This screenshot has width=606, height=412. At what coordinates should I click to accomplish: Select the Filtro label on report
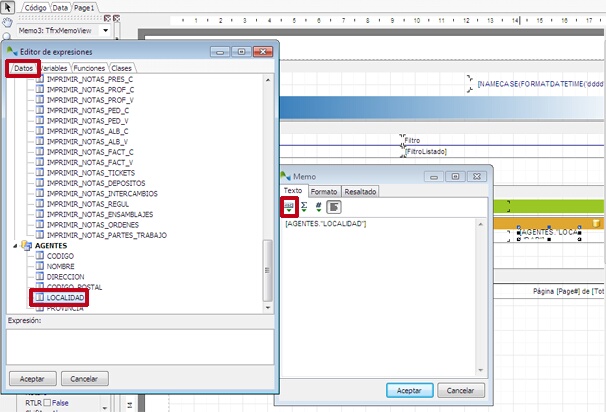pos(412,140)
